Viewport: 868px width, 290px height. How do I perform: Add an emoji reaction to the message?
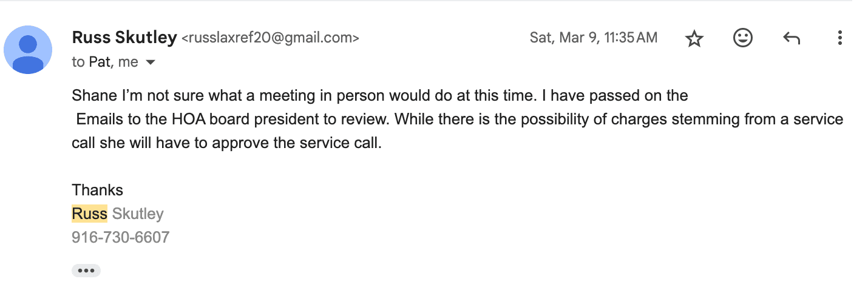pos(743,38)
